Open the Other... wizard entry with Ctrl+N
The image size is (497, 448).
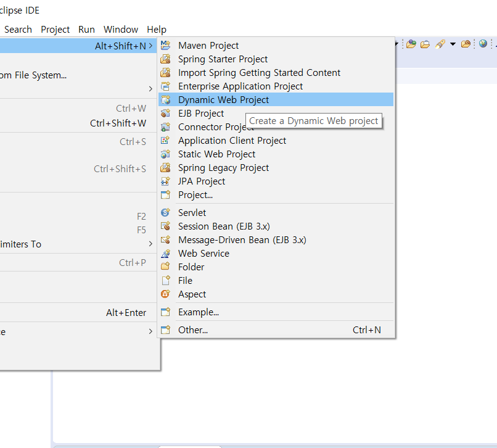pyautogui.click(x=276, y=330)
